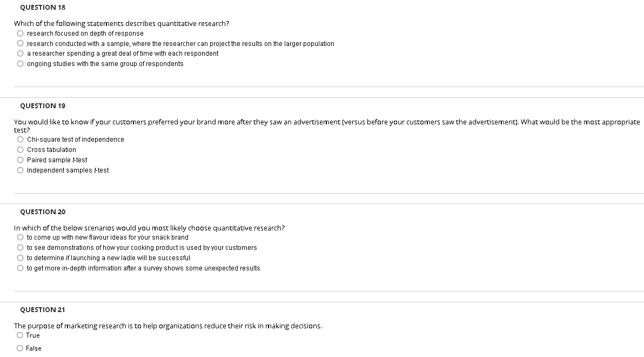
Task: Choose the cooking product demonstrations answer
Action: coord(20,247)
